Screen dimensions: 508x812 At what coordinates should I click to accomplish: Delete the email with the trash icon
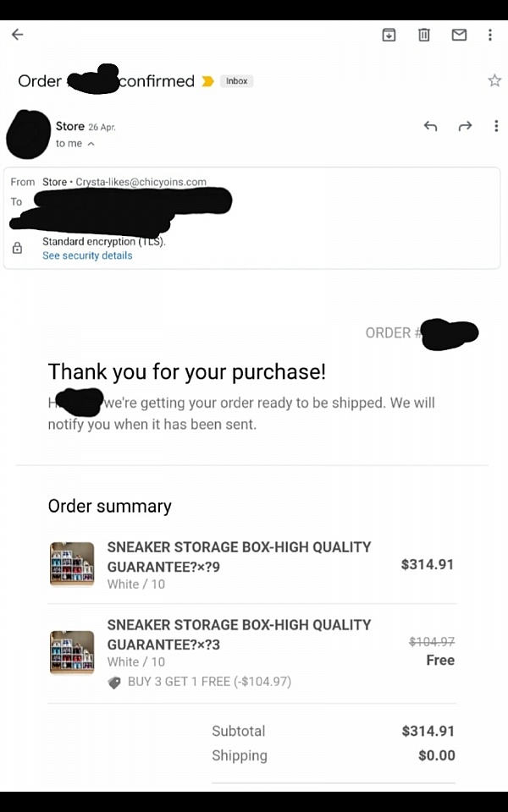tap(424, 35)
